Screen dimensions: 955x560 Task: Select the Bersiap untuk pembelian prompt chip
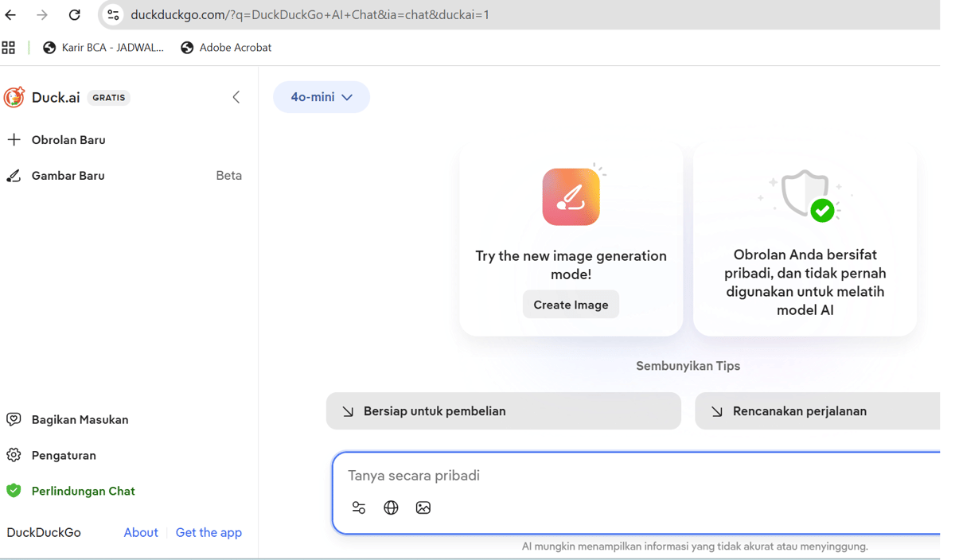click(x=503, y=410)
